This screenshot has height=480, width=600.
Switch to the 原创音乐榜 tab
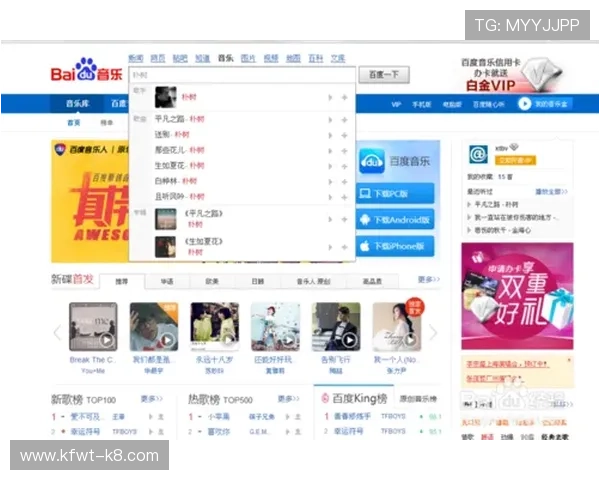point(418,399)
